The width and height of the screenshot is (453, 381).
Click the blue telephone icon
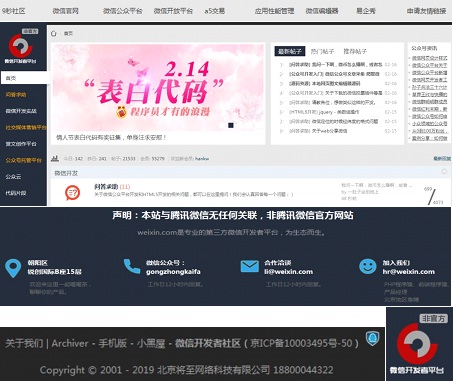(132, 266)
